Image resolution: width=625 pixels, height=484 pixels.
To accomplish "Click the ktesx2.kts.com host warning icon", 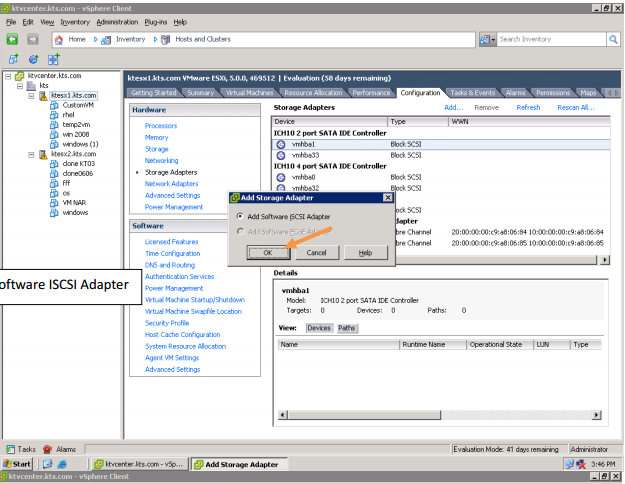I will point(43,154).
